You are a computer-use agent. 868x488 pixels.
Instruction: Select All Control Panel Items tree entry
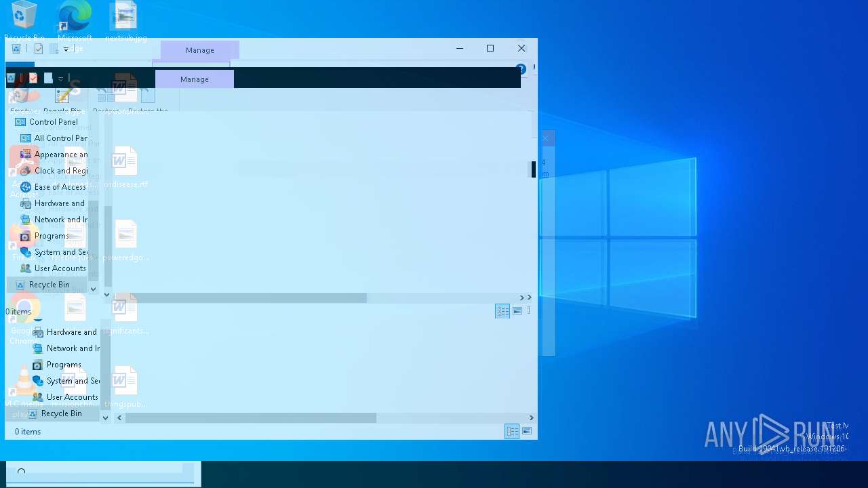click(61, 138)
